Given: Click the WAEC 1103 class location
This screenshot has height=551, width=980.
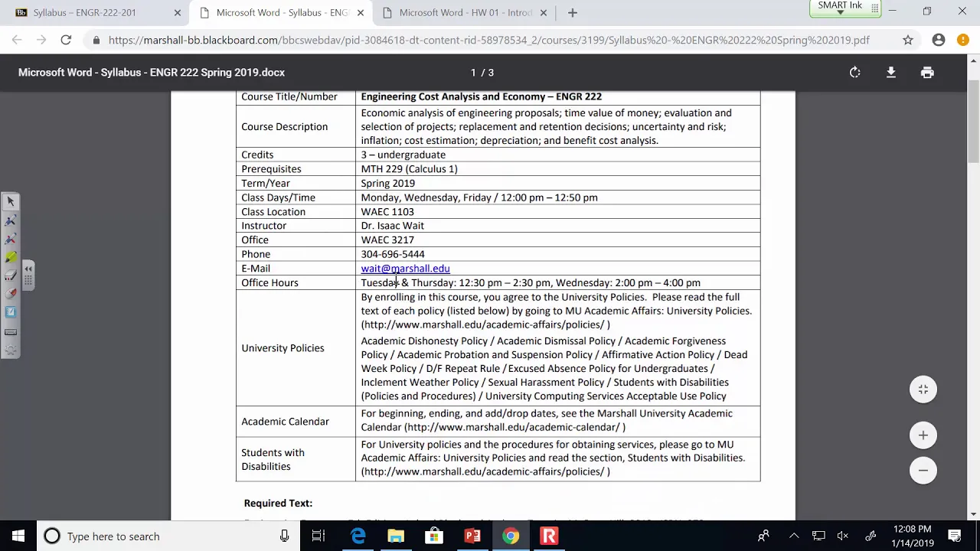Looking at the screenshot, I should [x=387, y=212].
